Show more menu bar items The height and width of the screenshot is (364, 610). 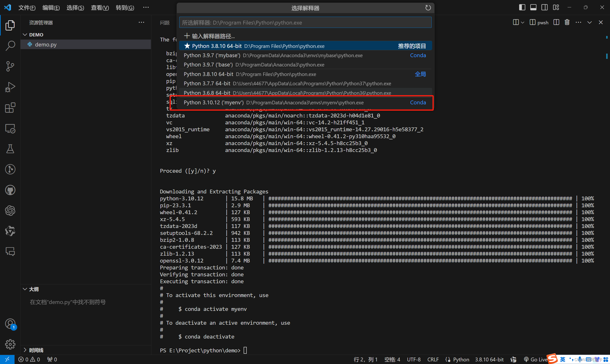coord(146,7)
